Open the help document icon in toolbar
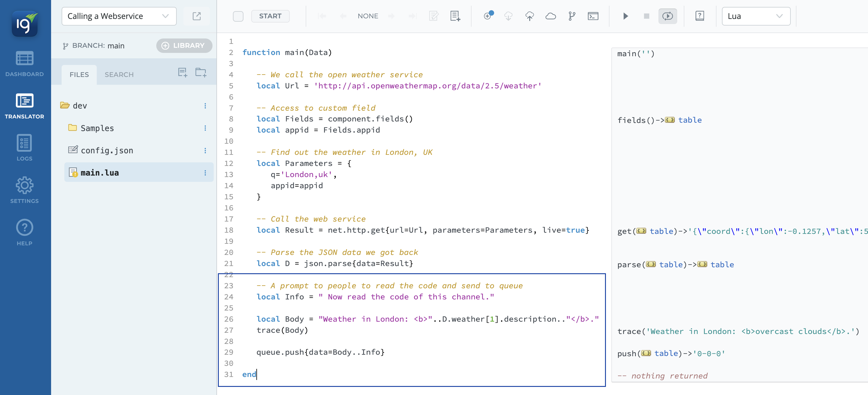Image resolution: width=868 pixels, height=395 pixels. coord(699,16)
